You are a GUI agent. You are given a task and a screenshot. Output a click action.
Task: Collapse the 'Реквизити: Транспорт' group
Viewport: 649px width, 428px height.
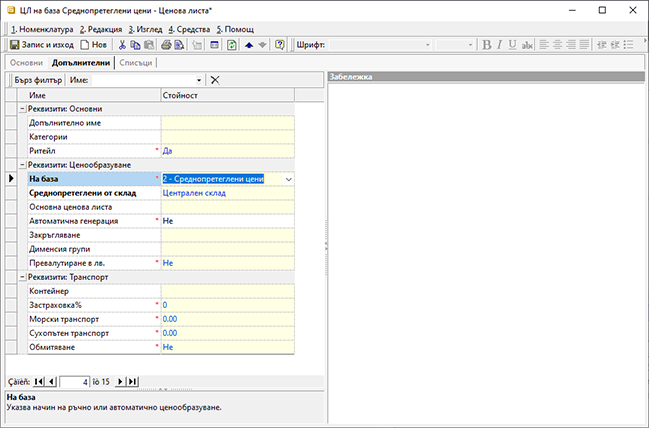coord(22,277)
